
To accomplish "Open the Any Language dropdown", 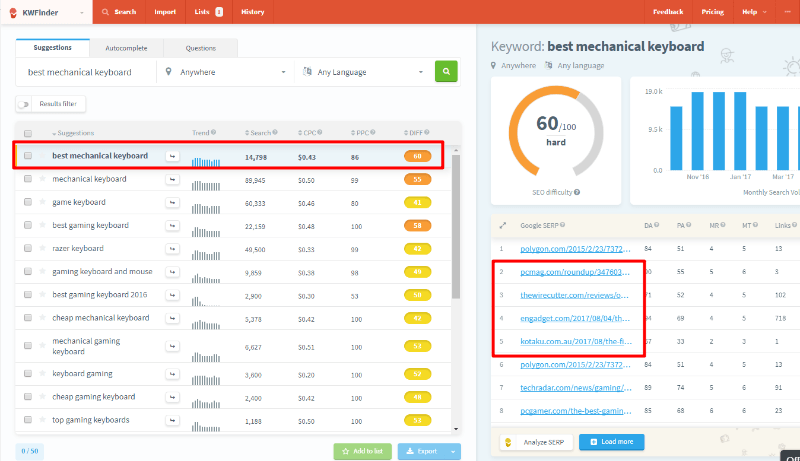I will coord(363,72).
